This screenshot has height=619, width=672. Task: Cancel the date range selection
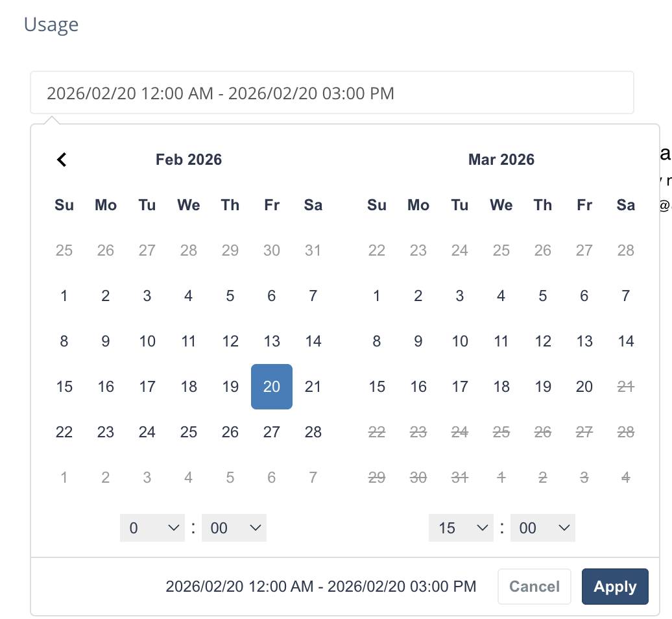click(534, 587)
